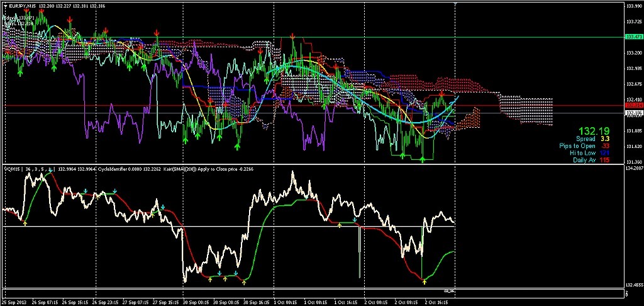
Task: Click the gray chart shift triangle marker
Action: pyautogui.click(x=455, y=3)
